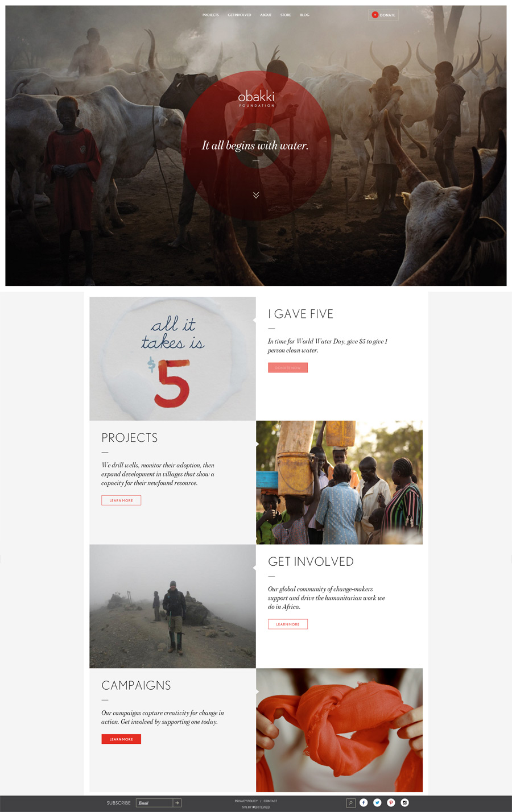
Task: Click the Donate button in the header
Action: click(383, 15)
